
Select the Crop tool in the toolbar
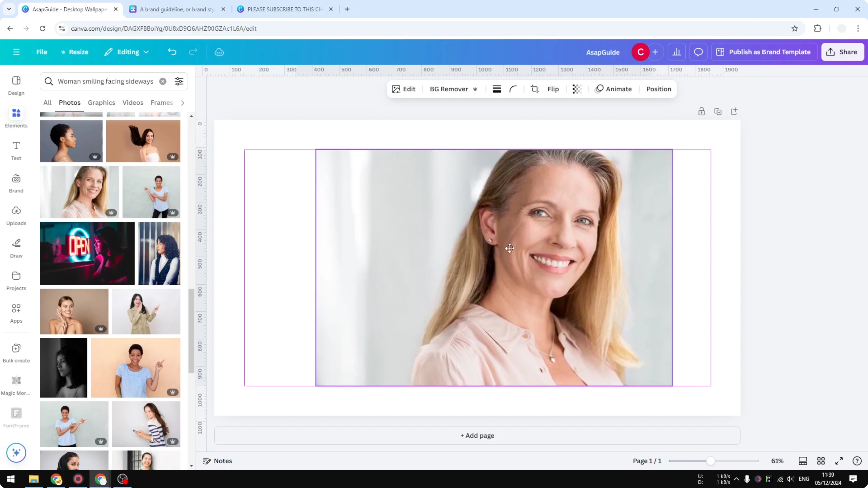coord(535,89)
